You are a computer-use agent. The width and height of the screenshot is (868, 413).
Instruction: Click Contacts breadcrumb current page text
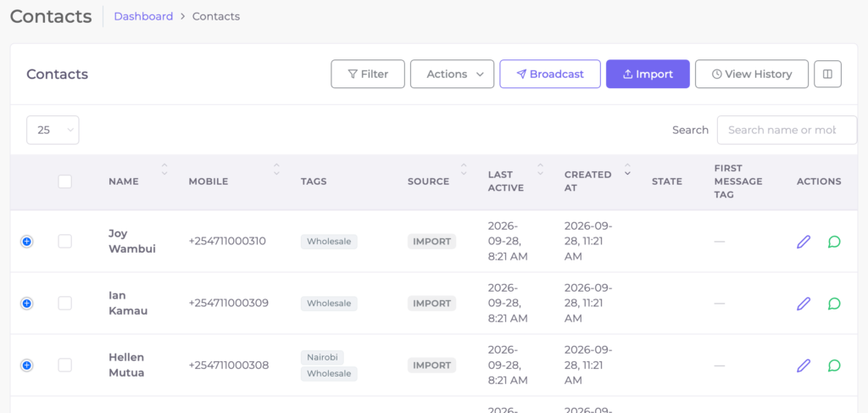216,17
